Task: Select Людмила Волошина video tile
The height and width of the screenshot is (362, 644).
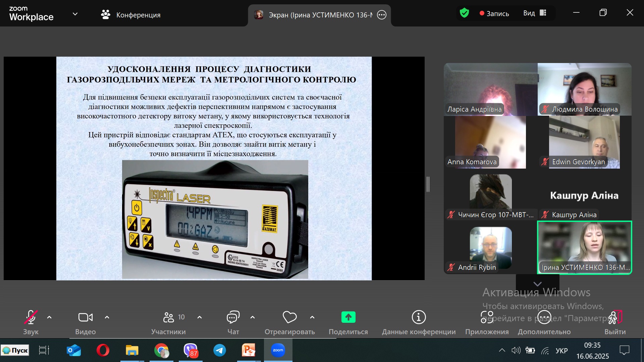Action: pyautogui.click(x=585, y=89)
